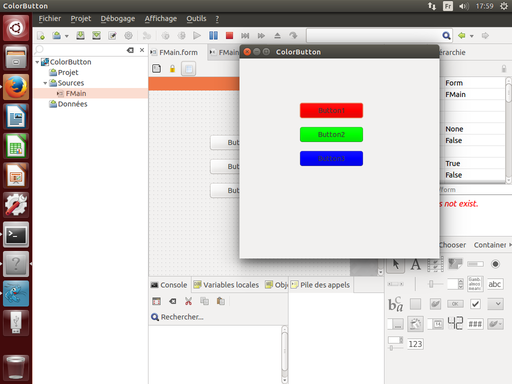
Task: Choose the LCD number '42' control
Action: click(x=455, y=323)
